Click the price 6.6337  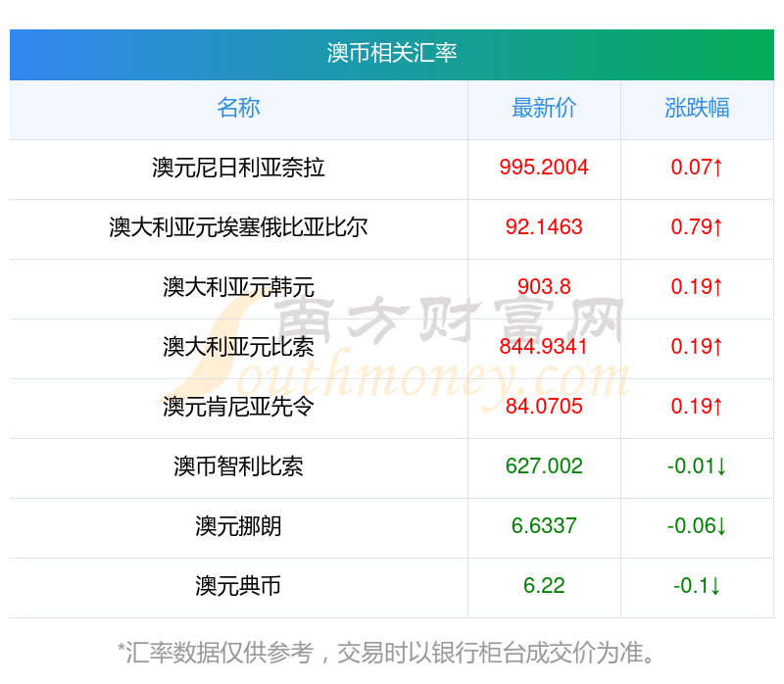coord(544,525)
